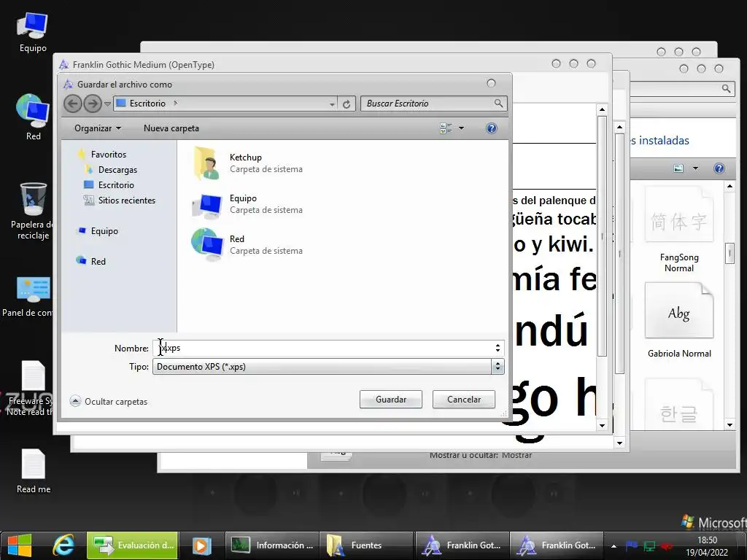
Task: Click the Guardar button
Action: pyautogui.click(x=391, y=400)
